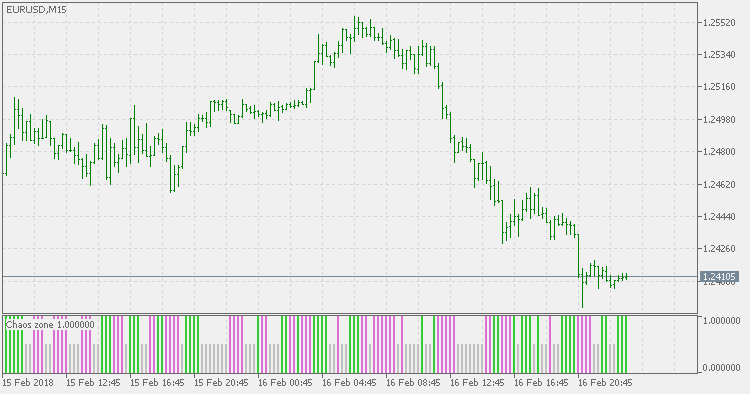Image resolution: width=750 pixels, height=394 pixels.
Task: Click price level 1.25340
Action: (x=719, y=55)
